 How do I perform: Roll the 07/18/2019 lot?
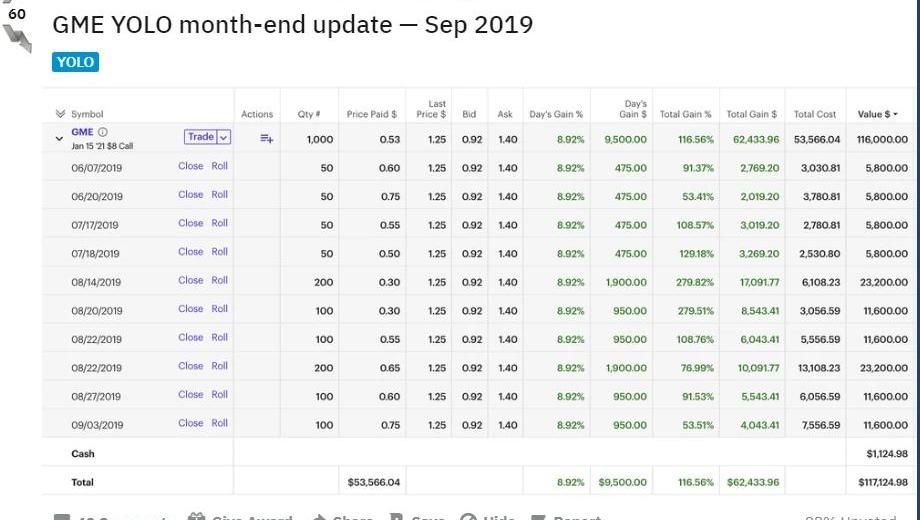219,252
